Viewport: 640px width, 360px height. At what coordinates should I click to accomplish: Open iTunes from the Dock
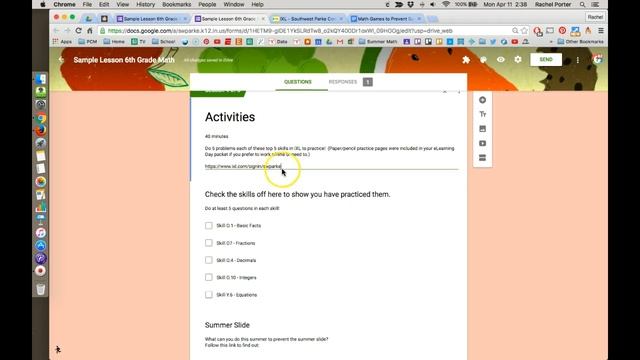pyautogui.click(x=40, y=233)
